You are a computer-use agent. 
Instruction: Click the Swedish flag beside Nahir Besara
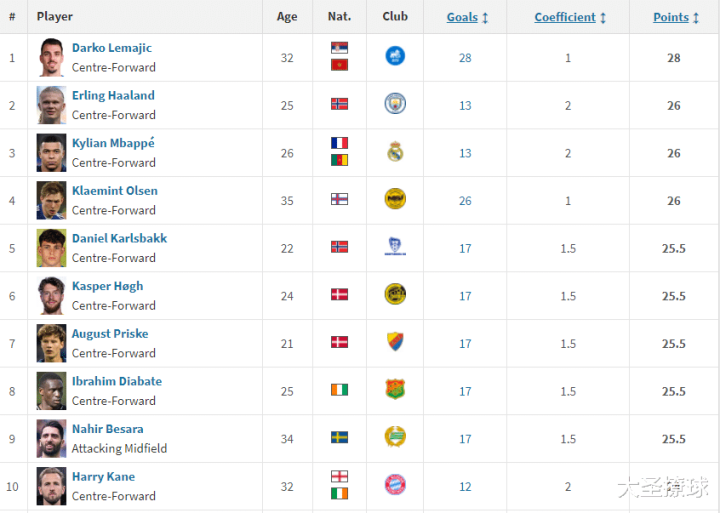[x=339, y=437]
